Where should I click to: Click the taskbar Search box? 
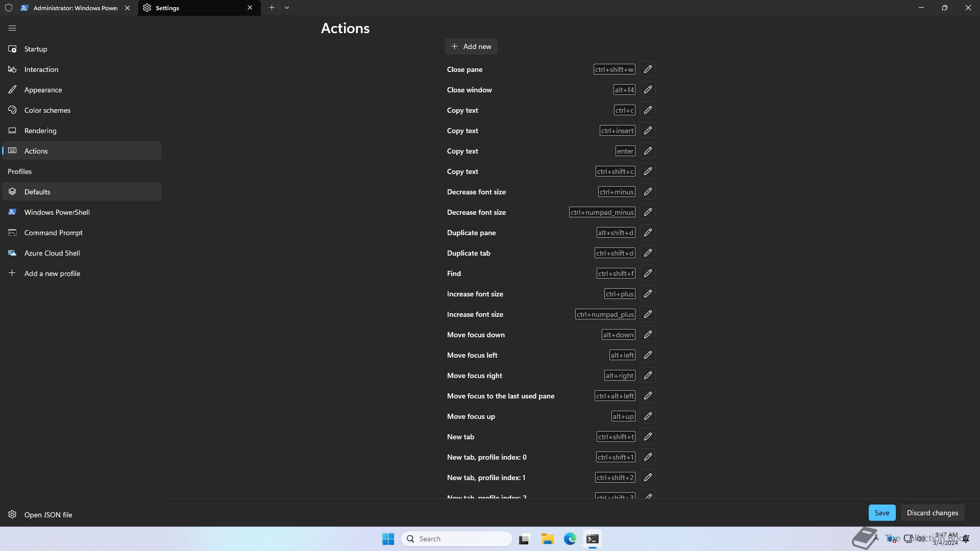tap(457, 539)
